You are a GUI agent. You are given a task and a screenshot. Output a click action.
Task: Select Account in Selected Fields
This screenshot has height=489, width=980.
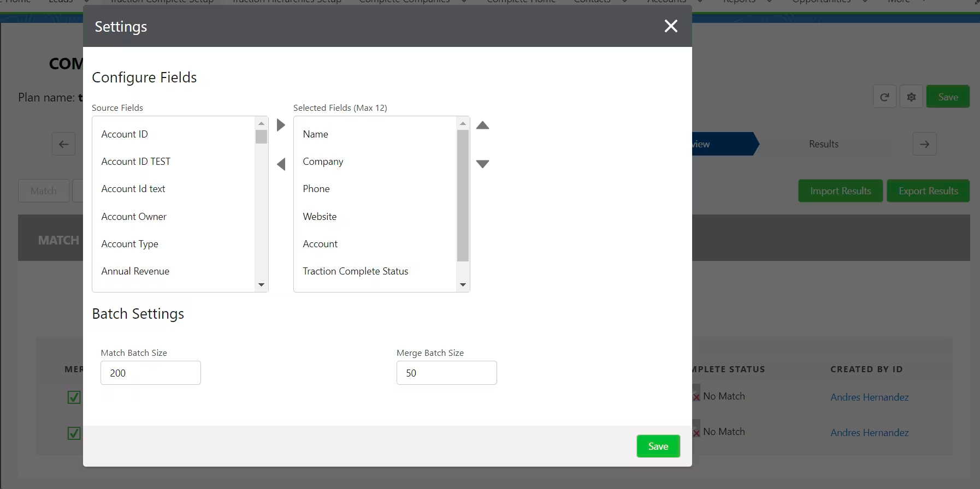(375, 244)
